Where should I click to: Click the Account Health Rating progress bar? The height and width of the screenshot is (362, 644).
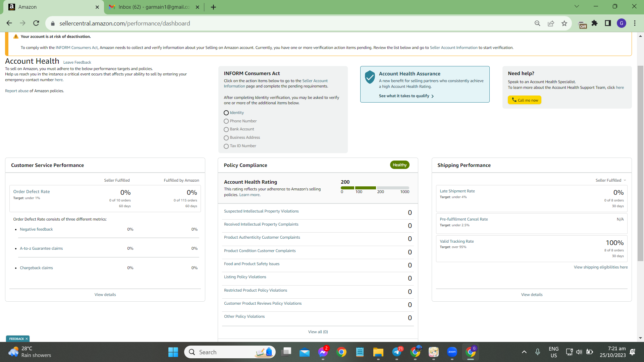coord(375,188)
